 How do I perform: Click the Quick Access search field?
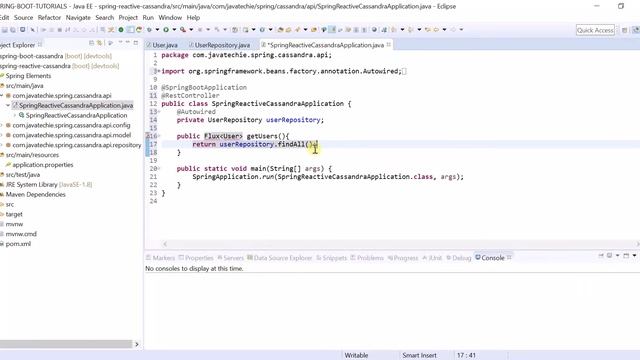[x=595, y=30]
